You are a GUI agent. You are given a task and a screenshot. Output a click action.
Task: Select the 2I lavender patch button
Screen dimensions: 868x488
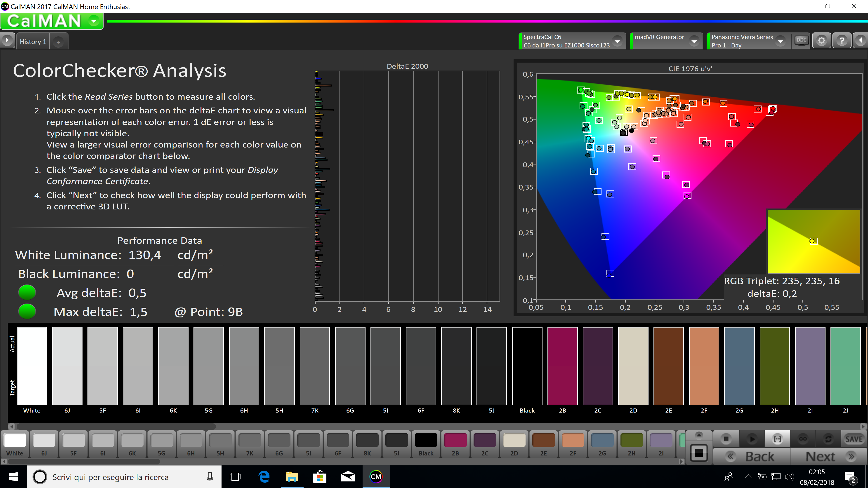tap(661, 444)
